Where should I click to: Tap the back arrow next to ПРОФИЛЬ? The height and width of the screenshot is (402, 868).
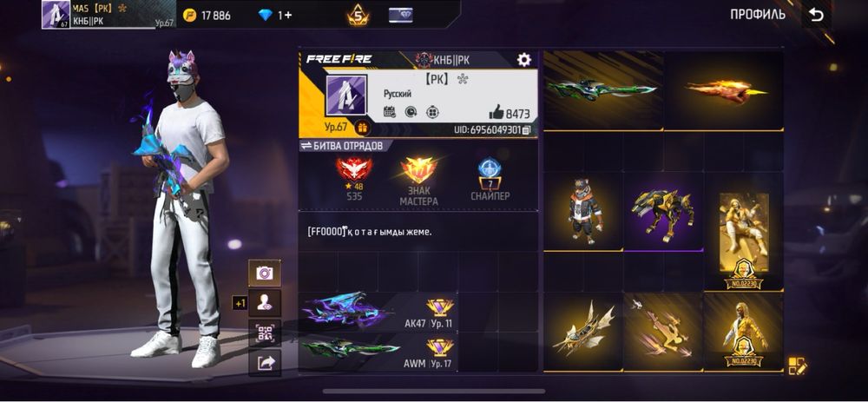click(816, 15)
